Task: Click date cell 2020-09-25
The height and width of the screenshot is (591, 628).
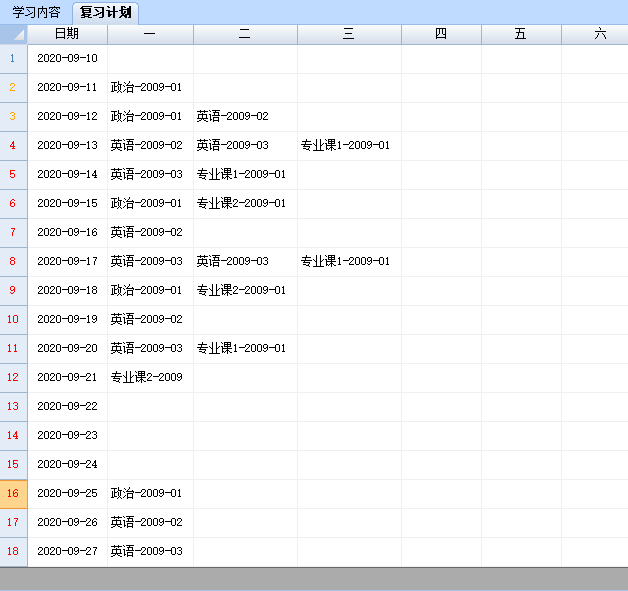Action: pos(67,494)
